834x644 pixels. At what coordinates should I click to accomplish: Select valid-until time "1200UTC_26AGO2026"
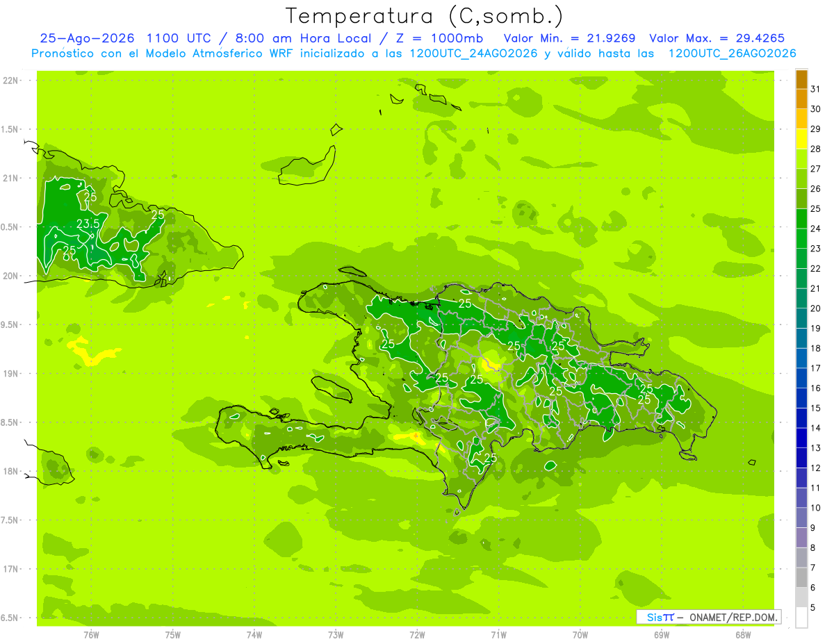[732, 53]
